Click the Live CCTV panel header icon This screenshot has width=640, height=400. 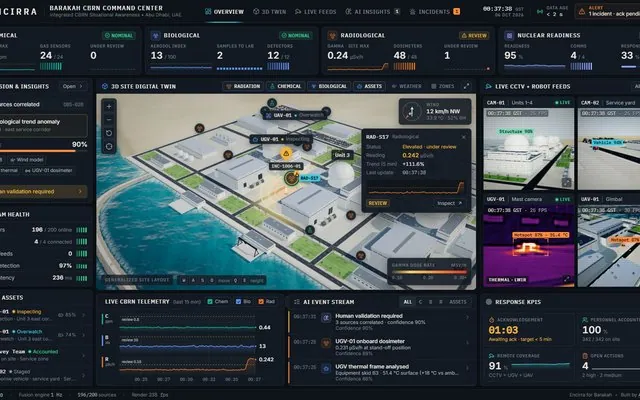click(x=488, y=86)
